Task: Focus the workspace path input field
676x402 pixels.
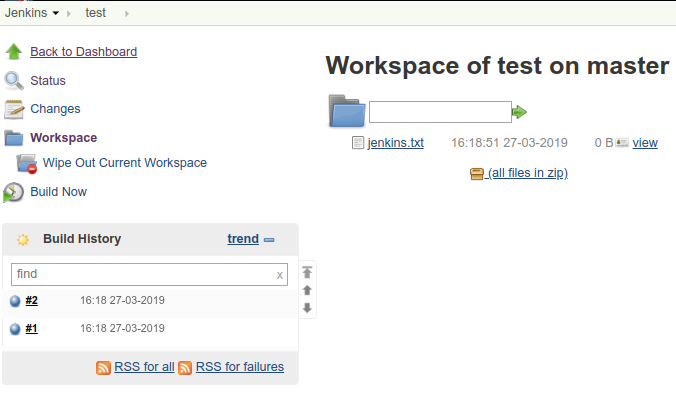Action: (x=440, y=112)
